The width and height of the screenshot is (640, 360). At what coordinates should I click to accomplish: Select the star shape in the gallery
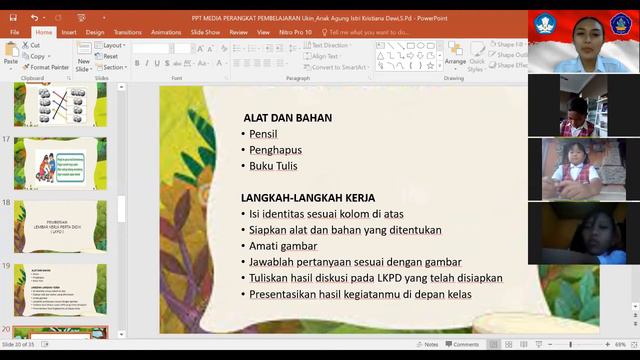pos(430,65)
